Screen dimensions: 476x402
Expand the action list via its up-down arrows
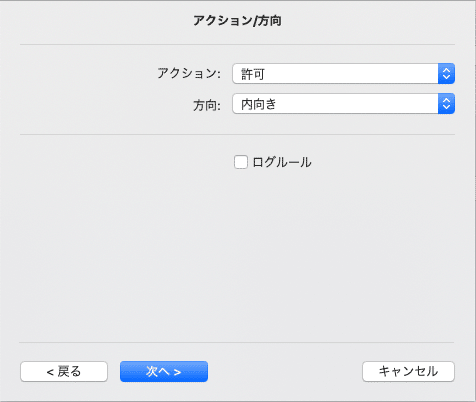[446, 73]
